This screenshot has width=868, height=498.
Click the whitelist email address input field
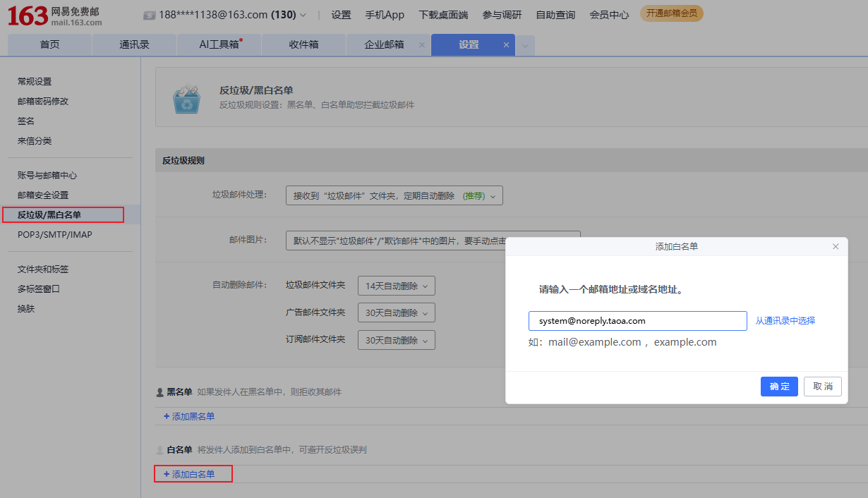[x=637, y=321]
